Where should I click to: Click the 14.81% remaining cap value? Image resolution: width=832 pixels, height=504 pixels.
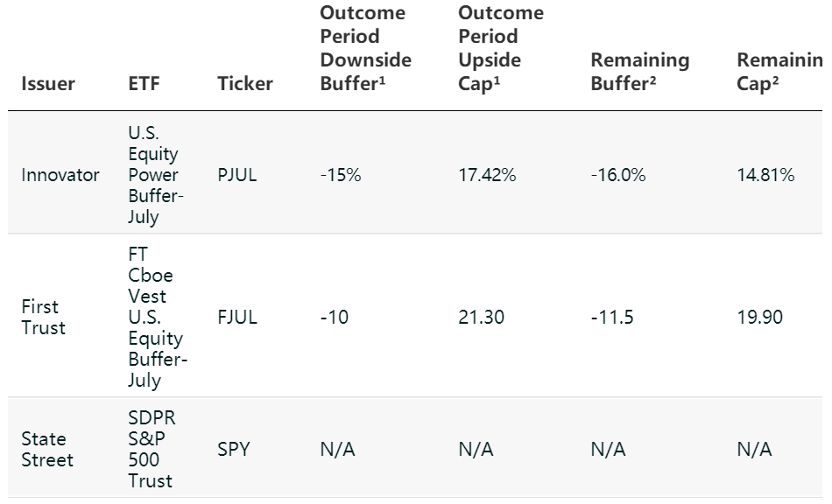tap(766, 175)
